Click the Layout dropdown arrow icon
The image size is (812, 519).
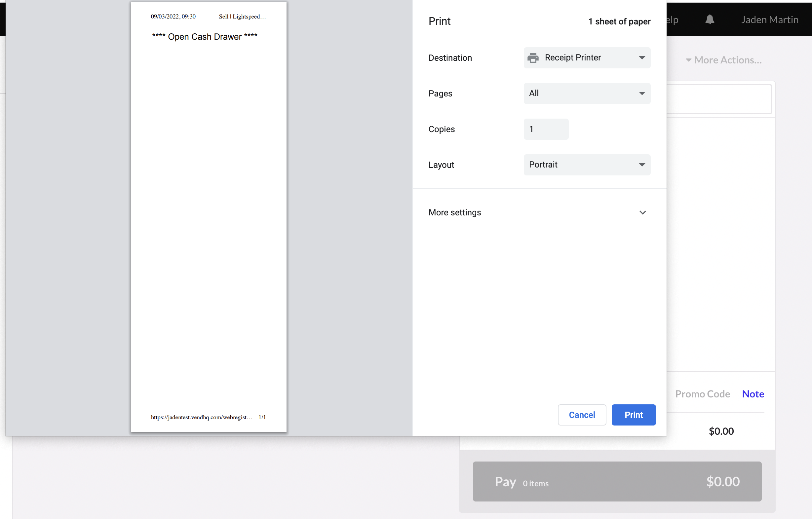[x=642, y=165]
